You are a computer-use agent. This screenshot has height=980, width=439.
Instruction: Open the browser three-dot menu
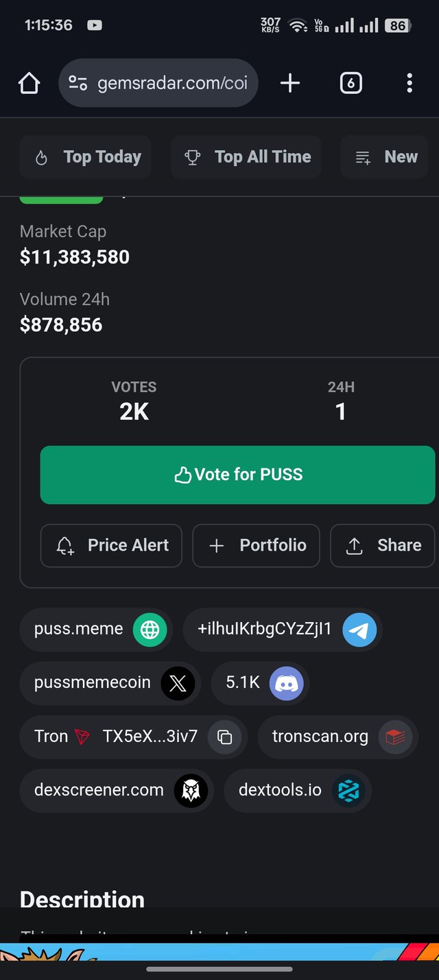pyautogui.click(x=410, y=84)
